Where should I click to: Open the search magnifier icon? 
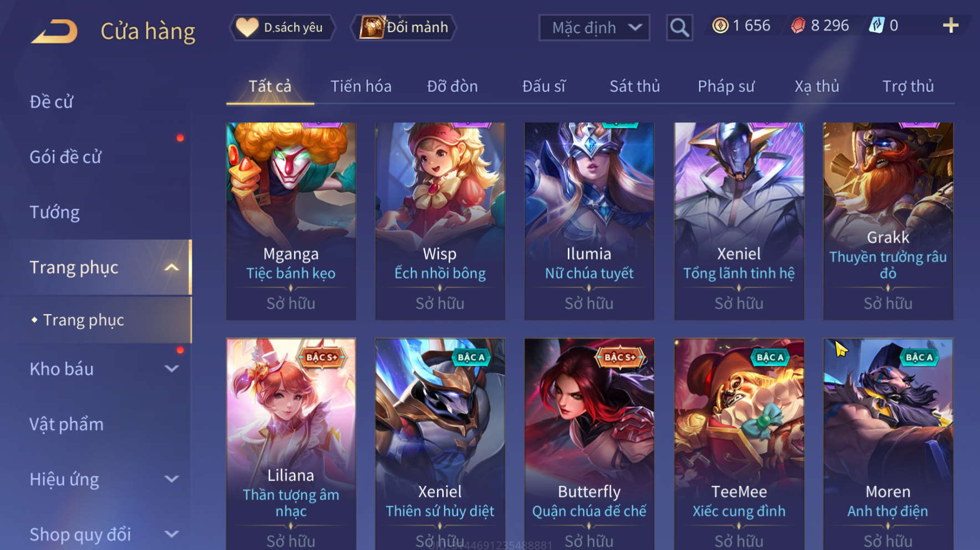[679, 27]
